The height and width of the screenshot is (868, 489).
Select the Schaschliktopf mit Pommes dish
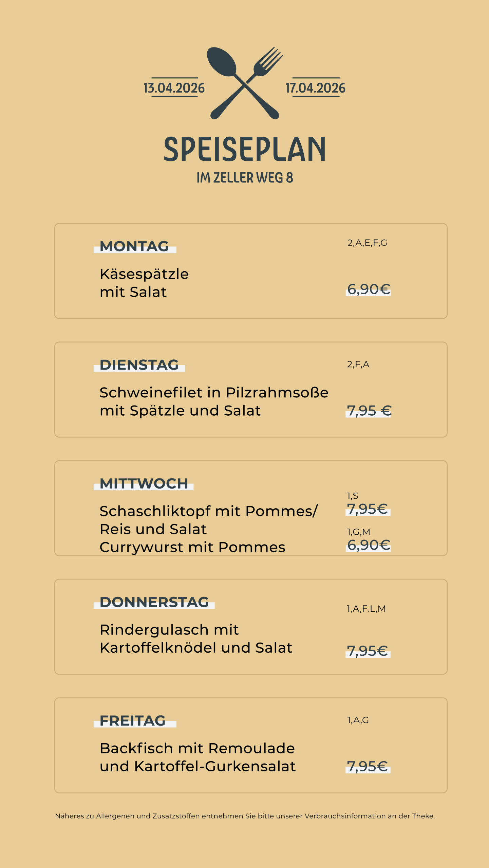(x=208, y=519)
